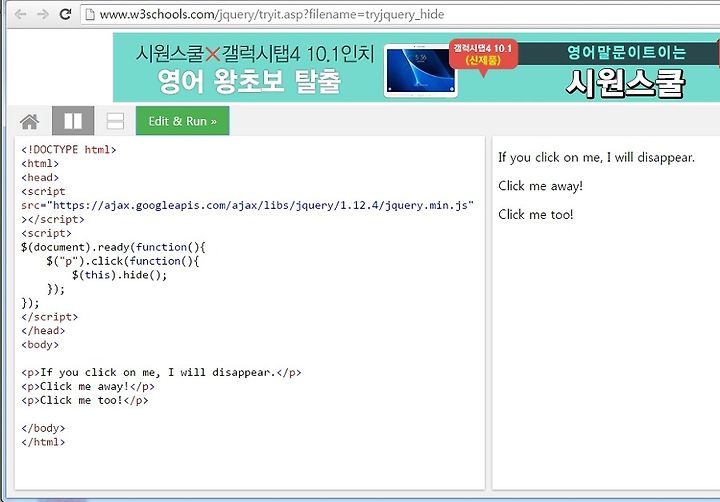This screenshot has width=720, height=502.
Task: Go forward using browser forward arrow
Action: point(43,14)
